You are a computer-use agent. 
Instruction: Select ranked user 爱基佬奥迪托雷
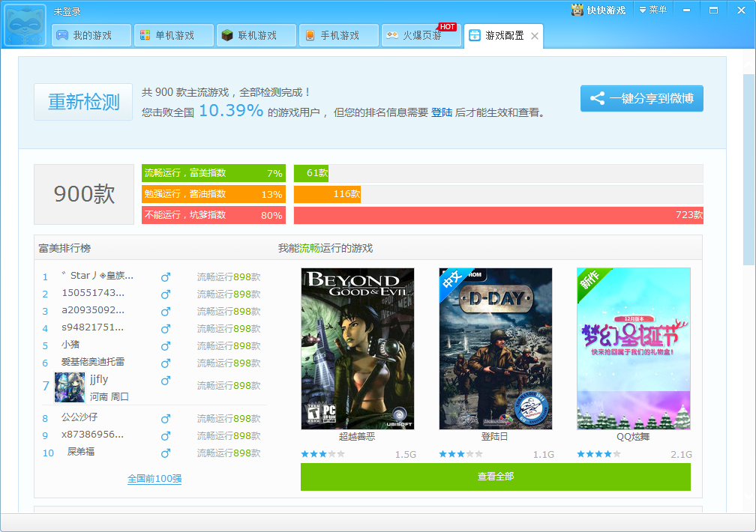coord(93,362)
